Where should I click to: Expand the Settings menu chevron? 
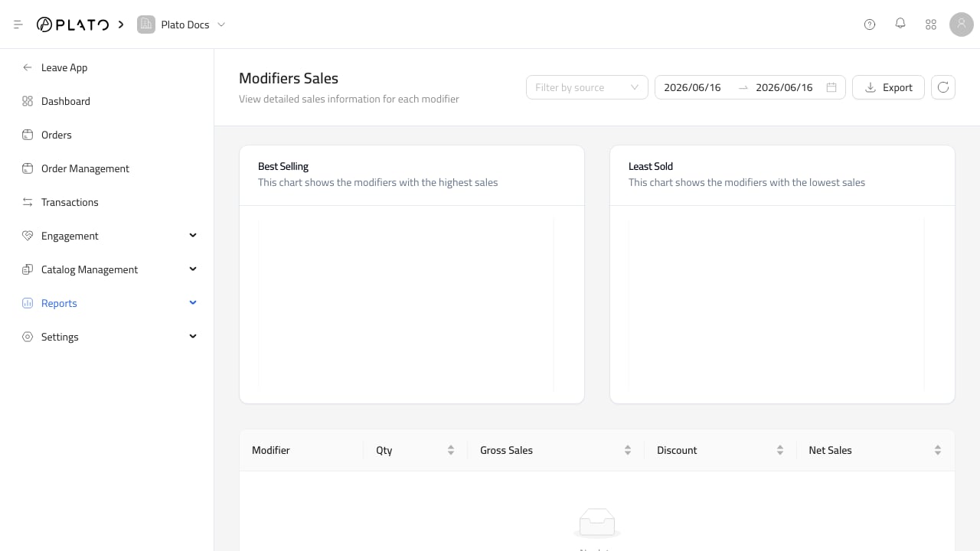[193, 336]
